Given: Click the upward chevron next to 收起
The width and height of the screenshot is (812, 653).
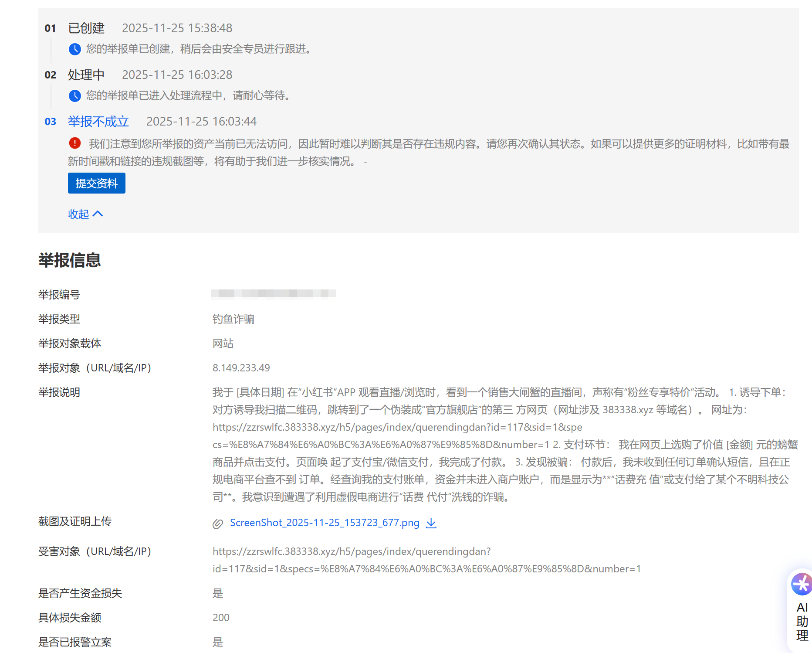Looking at the screenshot, I should coord(98,214).
